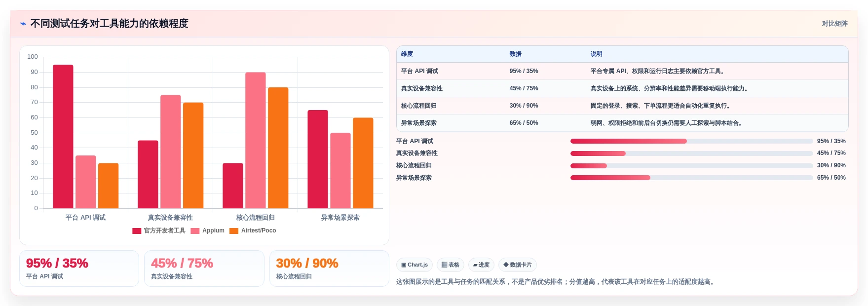Click the 平台 API 调试 progress bar
This screenshot has height=306, width=868.
(691, 141)
